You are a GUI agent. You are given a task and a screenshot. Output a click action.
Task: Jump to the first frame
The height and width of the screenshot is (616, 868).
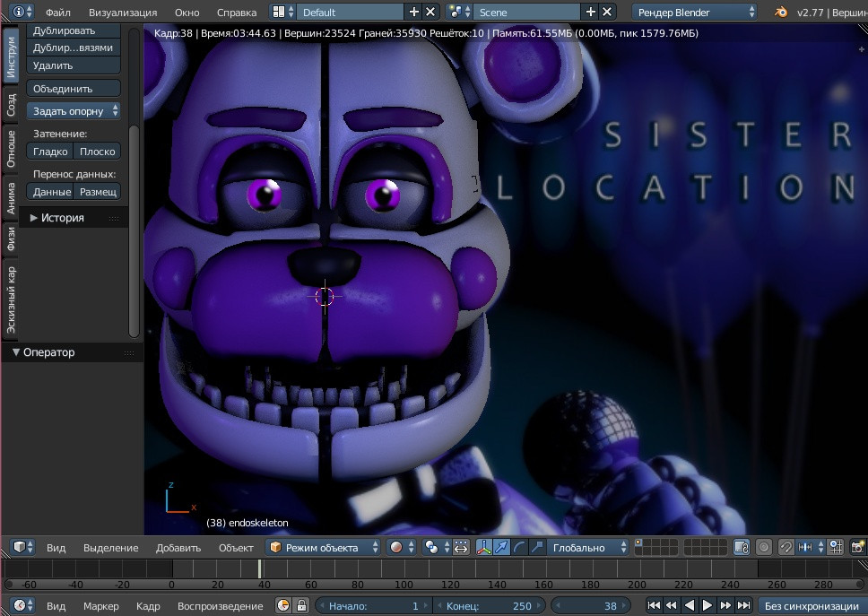click(654, 605)
